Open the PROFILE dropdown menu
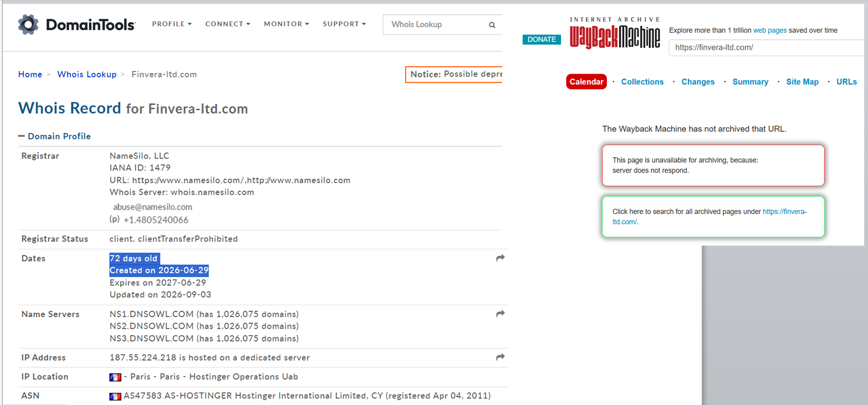Screen dimensions: 868x405 coord(172,24)
